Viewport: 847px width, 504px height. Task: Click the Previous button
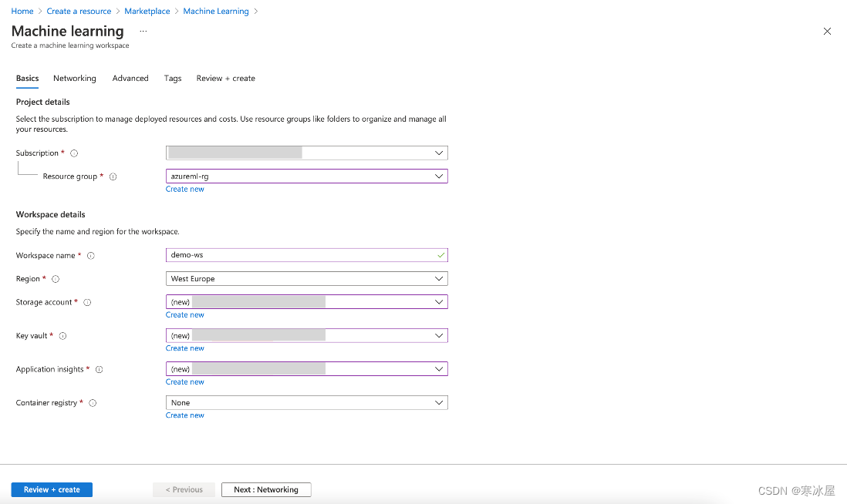click(x=184, y=489)
